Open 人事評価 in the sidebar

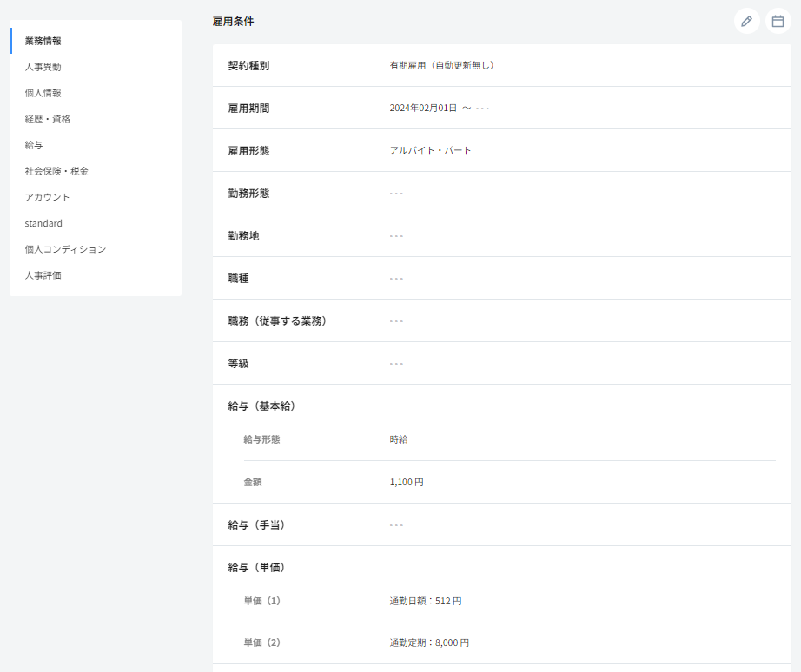click(43, 275)
